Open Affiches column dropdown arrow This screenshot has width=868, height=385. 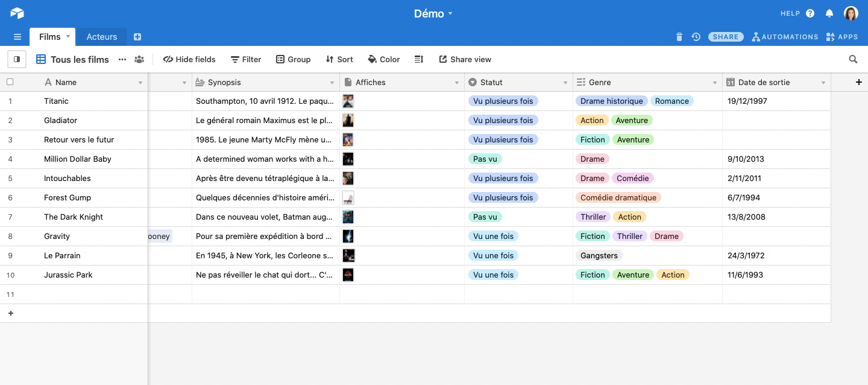tap(457, 83)
